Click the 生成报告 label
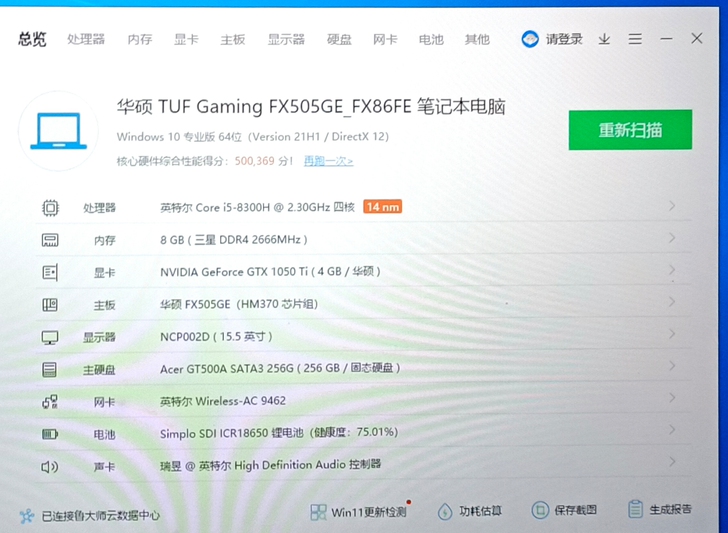This screenshot has width=728, height=533. [x=670, y=509]
